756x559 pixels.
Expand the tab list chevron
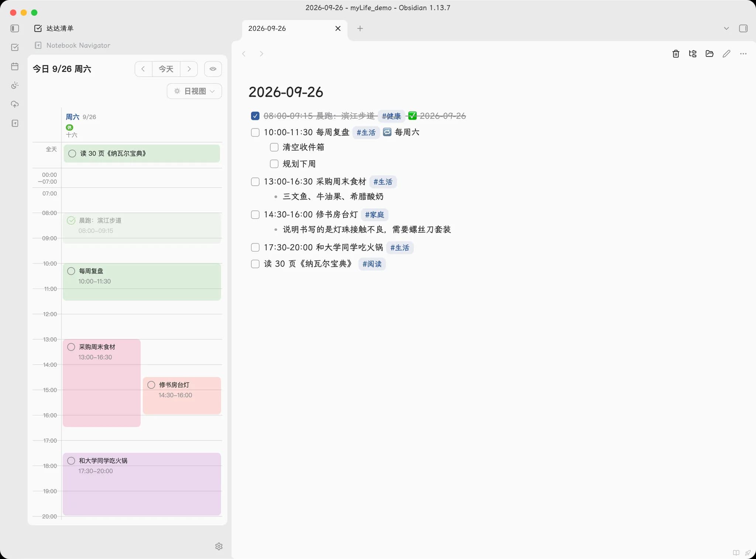(726, 28)
